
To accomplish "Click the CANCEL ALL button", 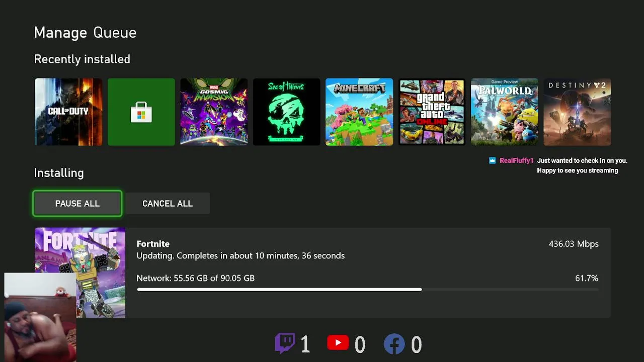I will [x=168, y=204].
